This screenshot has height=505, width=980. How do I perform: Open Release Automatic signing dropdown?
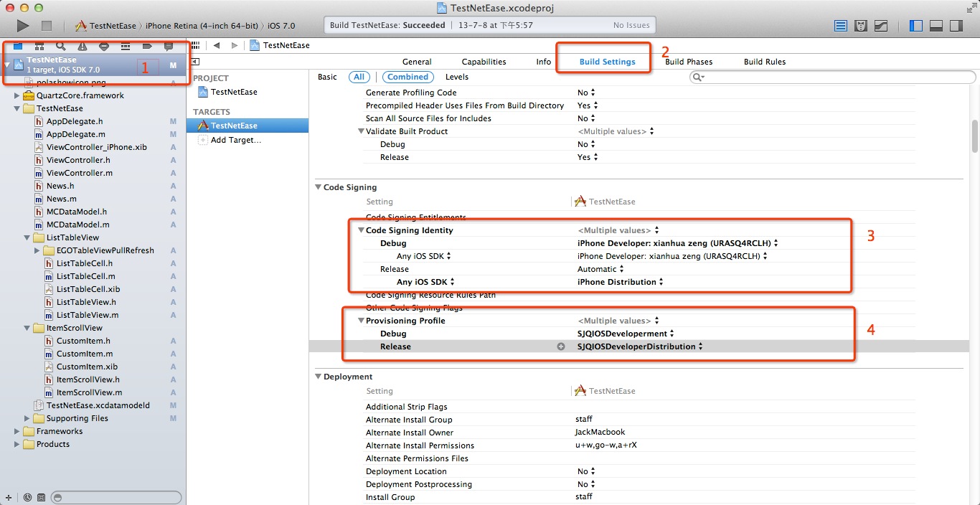point(601,269)
